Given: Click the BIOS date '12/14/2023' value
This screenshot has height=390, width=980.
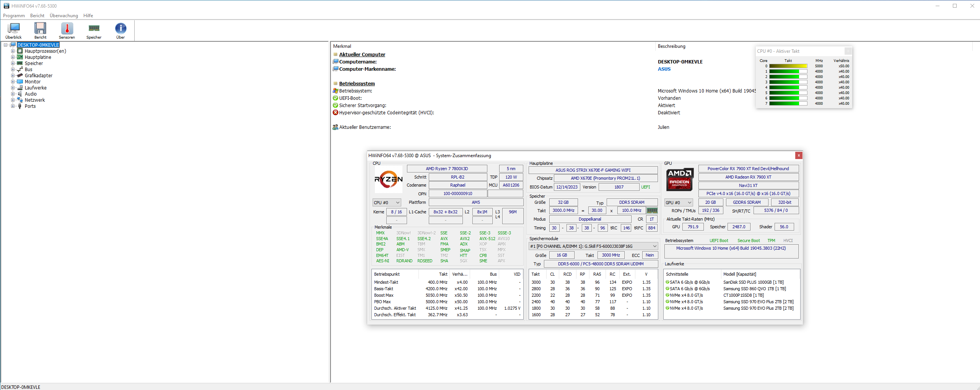Looking at the screenshot, I should pos(567,187).
